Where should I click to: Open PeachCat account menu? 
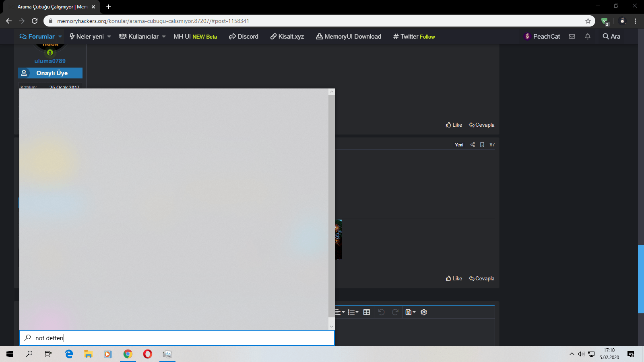coord(542,36)
